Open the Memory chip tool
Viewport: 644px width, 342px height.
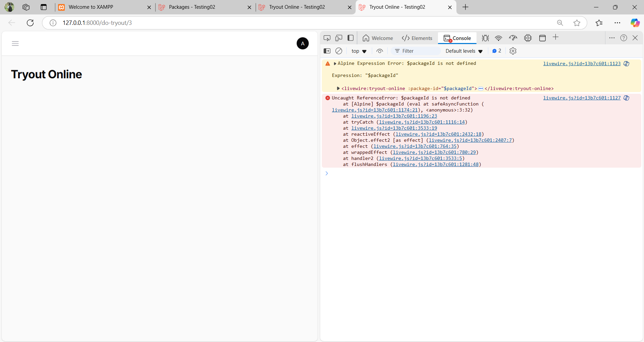528,38
